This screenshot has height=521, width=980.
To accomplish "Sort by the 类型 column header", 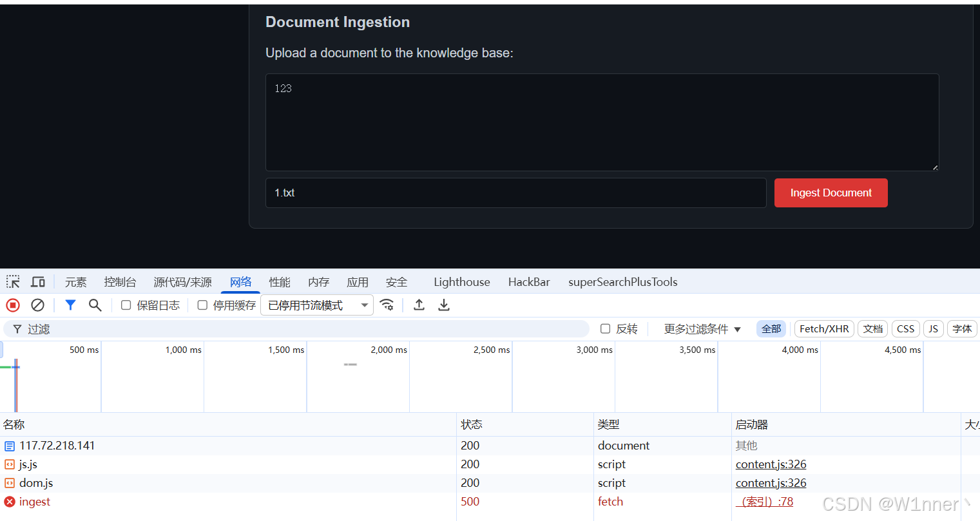I will click(662, 424).
